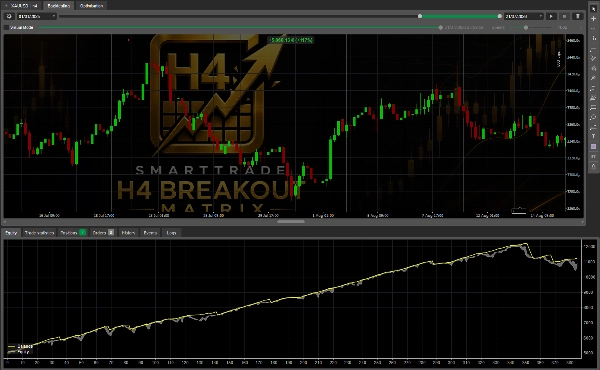Select the XAUUSD h4 instance tab
The width and height of the screenshot is (600, 370).
[x=21, y=6]
